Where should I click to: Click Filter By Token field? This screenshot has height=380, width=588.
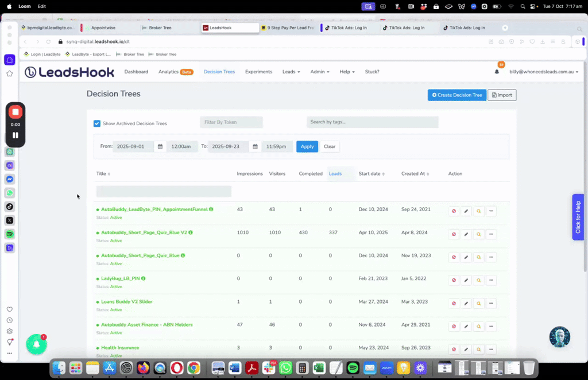coord(231,122)
